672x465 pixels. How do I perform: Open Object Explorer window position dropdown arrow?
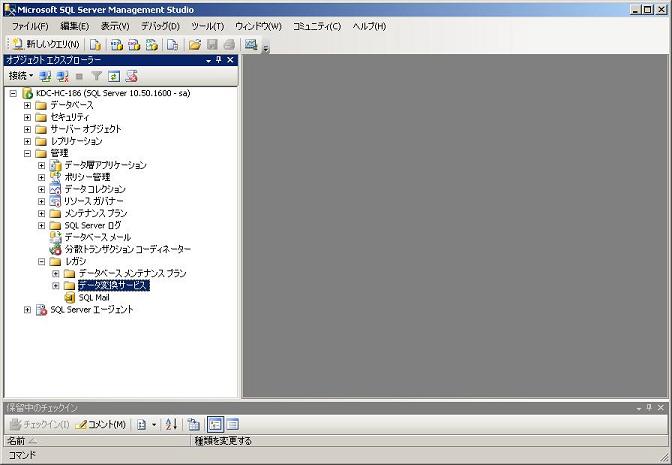209,60
